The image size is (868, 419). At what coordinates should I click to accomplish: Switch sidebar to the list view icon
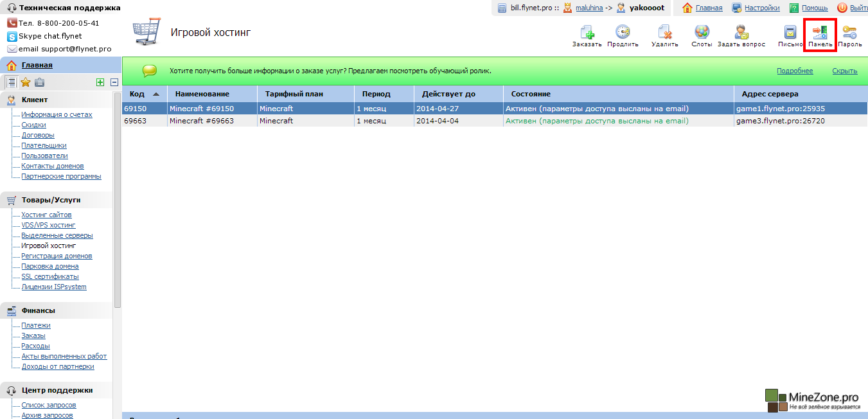(11, 82)
